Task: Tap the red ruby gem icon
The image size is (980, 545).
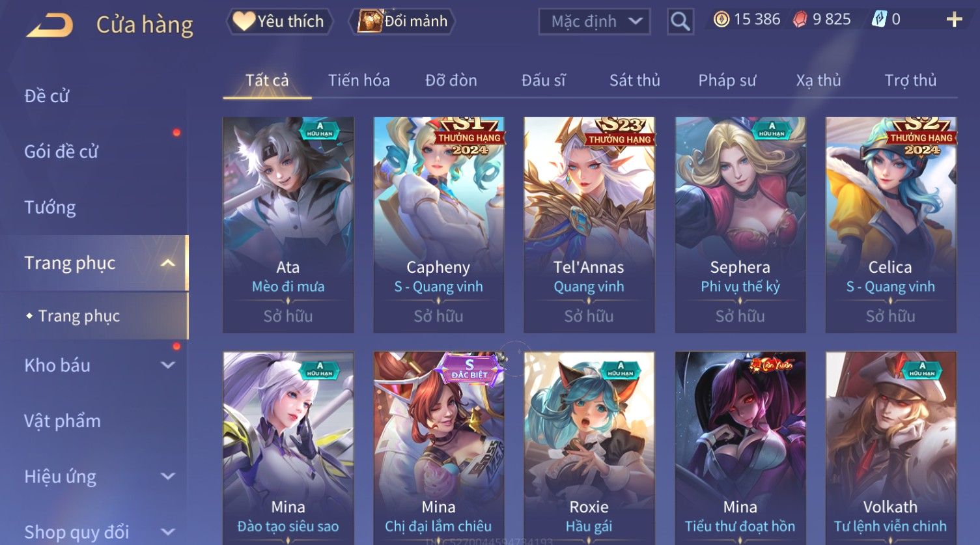Action: point(800,20)
